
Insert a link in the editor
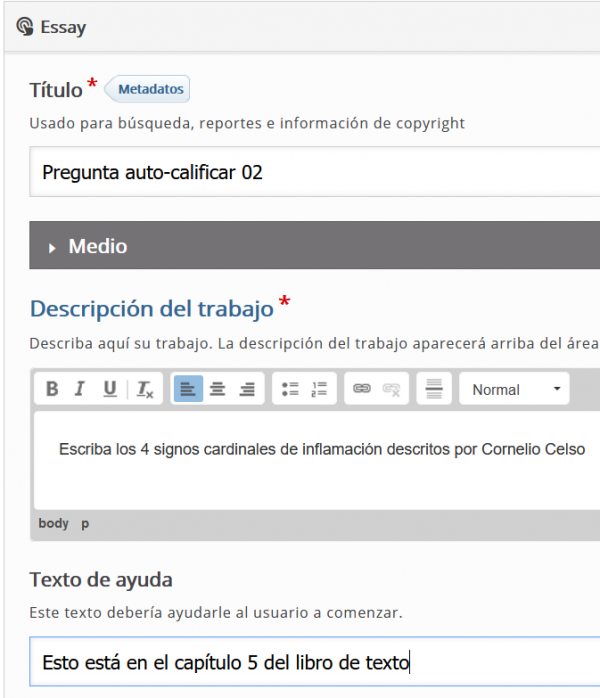tap(362, 389)
